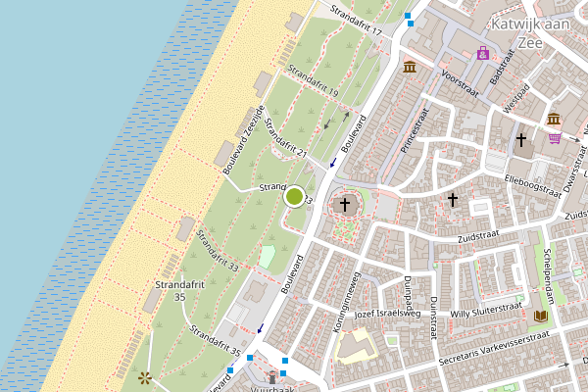
Task: Select the Secretaris Varkevisserstraat street label
Action: click(494, 348)
